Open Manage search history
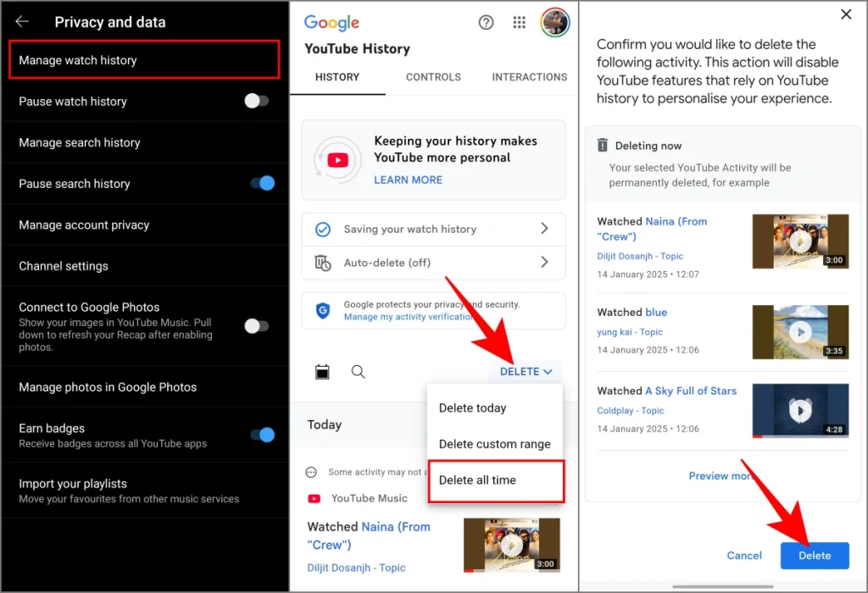 coord(145,142)
